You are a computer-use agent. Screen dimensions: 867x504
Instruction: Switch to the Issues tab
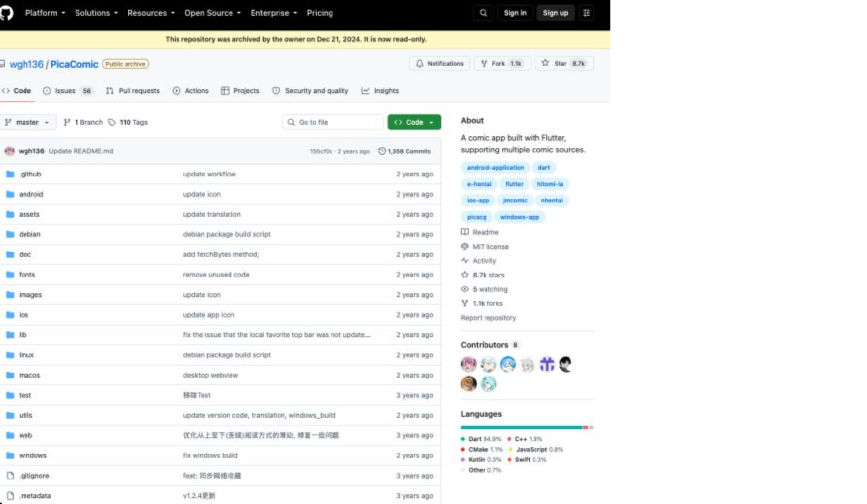click(x=67, y=91)
